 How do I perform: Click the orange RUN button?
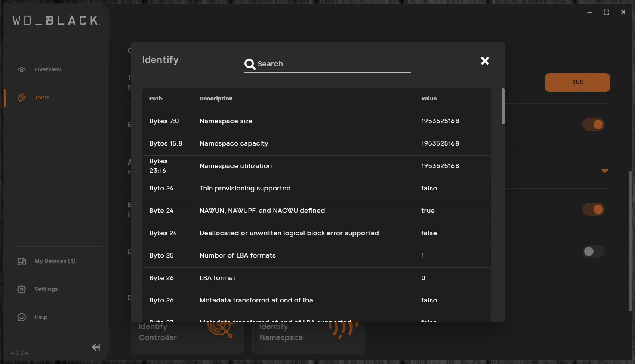coord(577,83)
